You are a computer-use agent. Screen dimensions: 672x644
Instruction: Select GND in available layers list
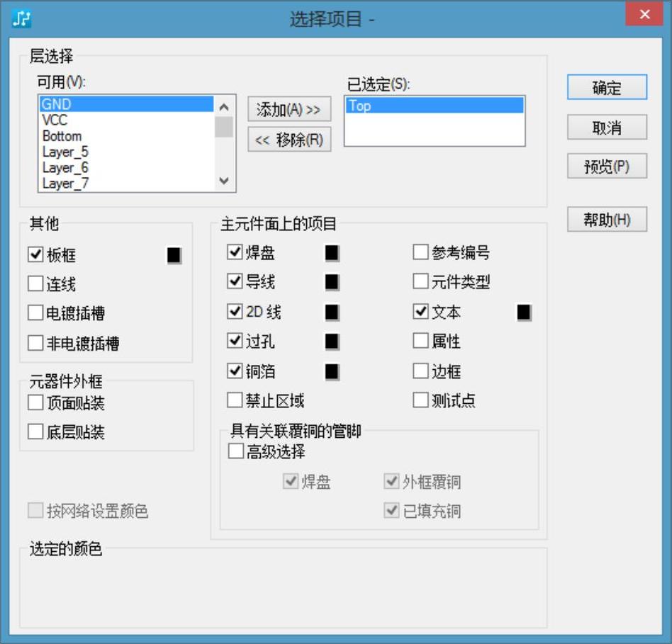tap(126, 104)
